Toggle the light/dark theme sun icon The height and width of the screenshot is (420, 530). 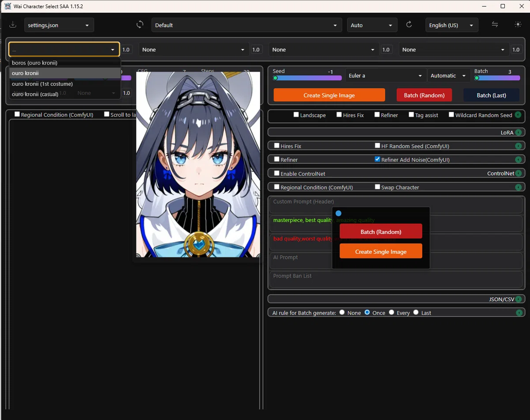click(518, 25)
